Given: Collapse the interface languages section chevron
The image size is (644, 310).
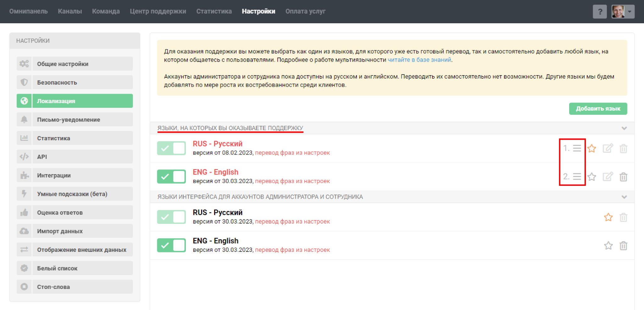Looking at the screenshot, I should click(624, 197).
